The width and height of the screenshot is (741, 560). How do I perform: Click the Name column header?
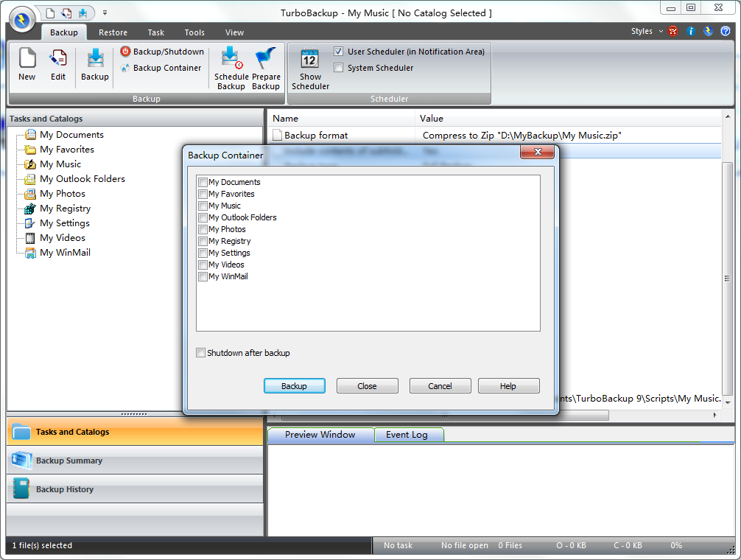click(x=341, y=118)
